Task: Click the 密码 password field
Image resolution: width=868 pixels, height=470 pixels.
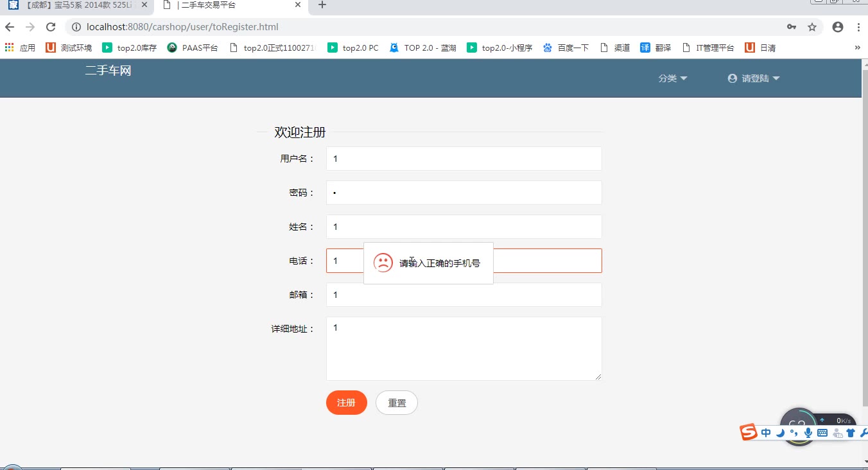Action: click(x=464, y=193)
